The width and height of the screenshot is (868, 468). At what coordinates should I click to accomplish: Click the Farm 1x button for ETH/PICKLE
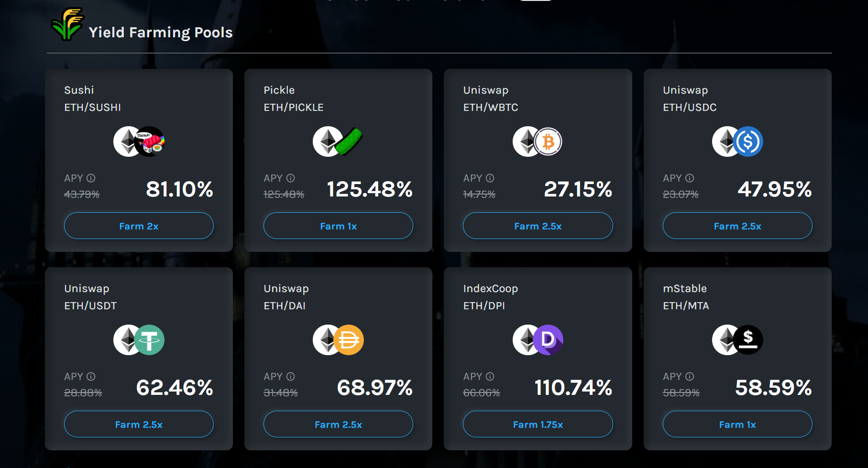coord(338,226)
